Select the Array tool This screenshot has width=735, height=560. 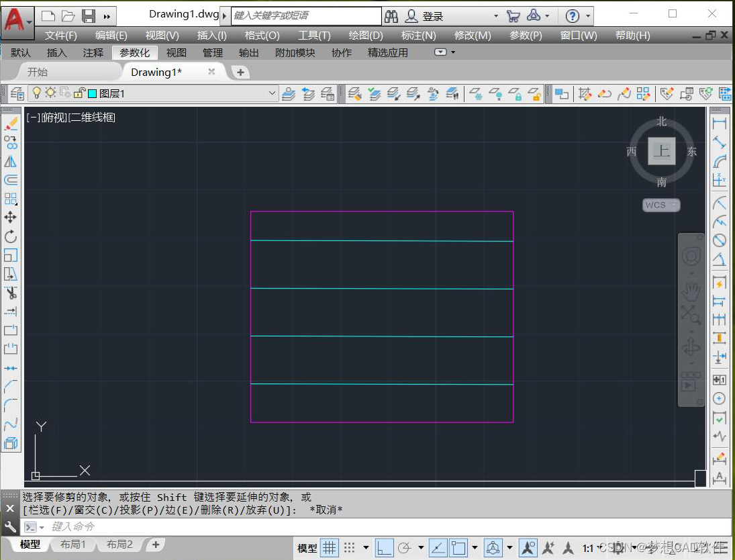tap(11, 199)
